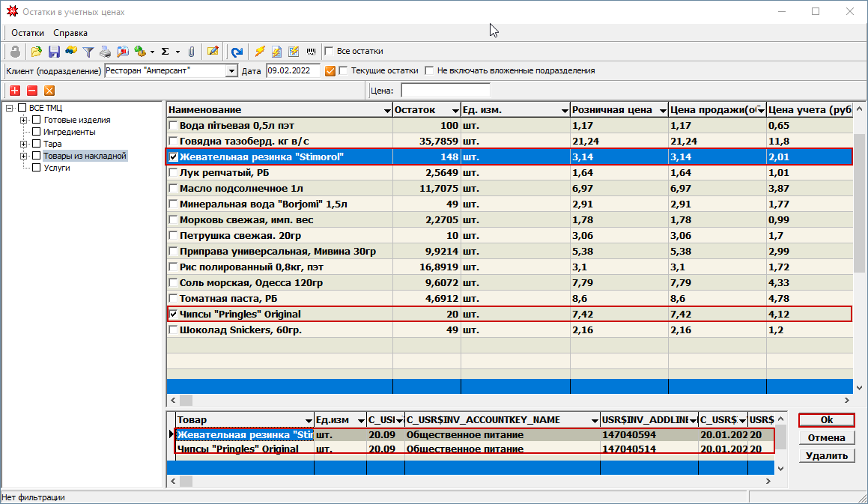
Task: Click the lightning bolt icon in toolbar
Action: click(x=260, y=52)
